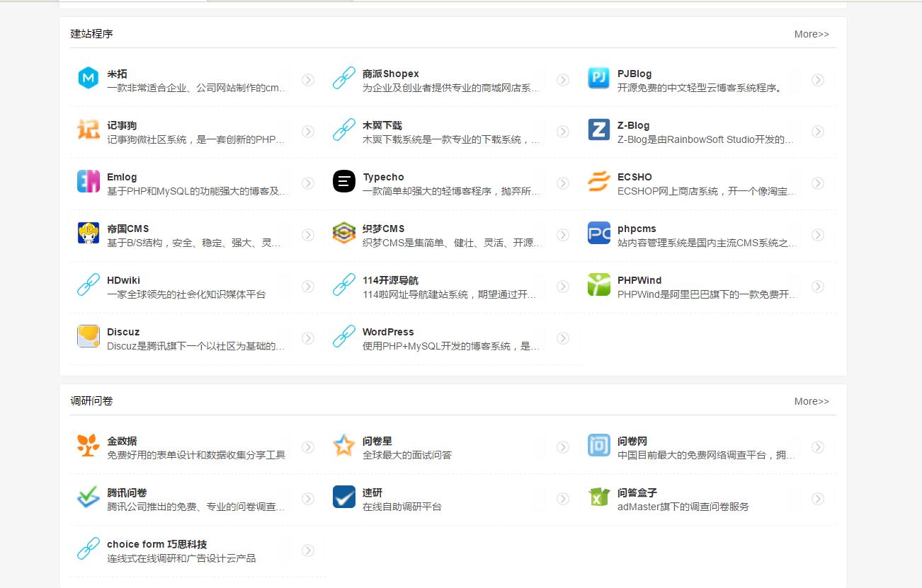Select the ECSHOP icon

(x=598, y=183)
